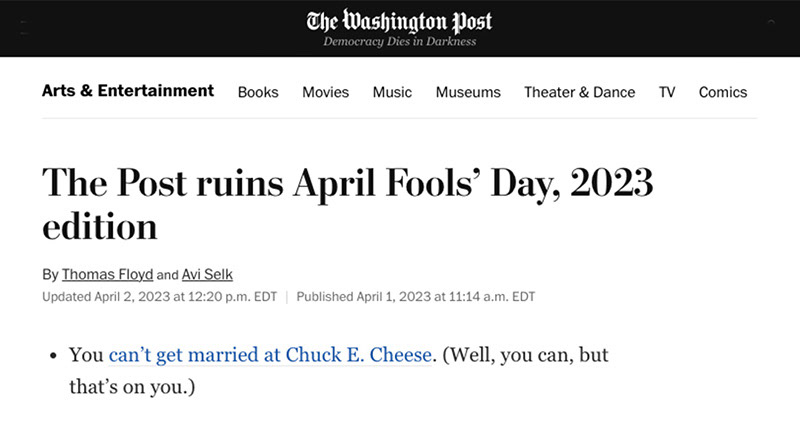800x424 pixels.
Task: Open the Comics section
Action: pyautogui.click(x=723, y=92)
